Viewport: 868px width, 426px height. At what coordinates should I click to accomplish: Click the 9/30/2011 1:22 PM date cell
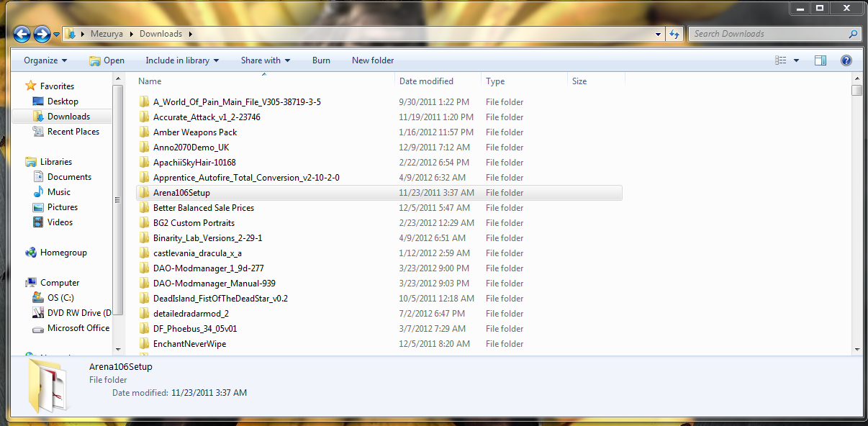[434, 102]
